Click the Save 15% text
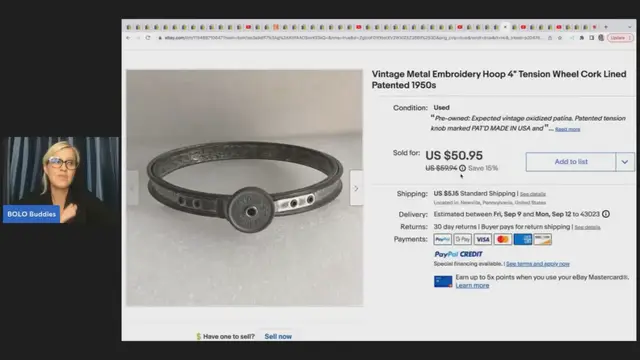This screenshot has height=360, width=640. [483, 168]
